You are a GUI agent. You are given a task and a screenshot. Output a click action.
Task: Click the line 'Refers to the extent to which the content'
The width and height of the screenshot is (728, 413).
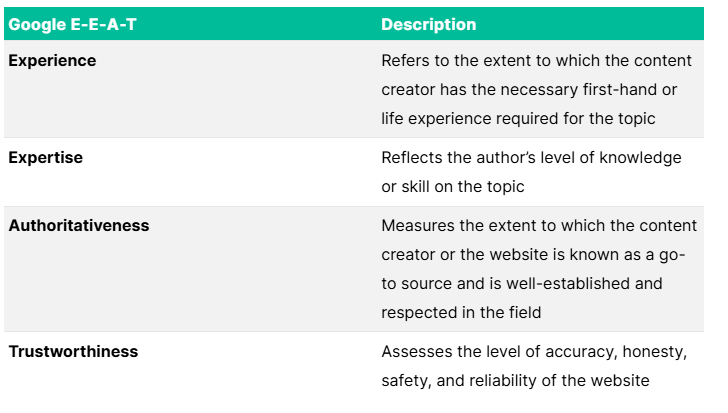[532, 61]
